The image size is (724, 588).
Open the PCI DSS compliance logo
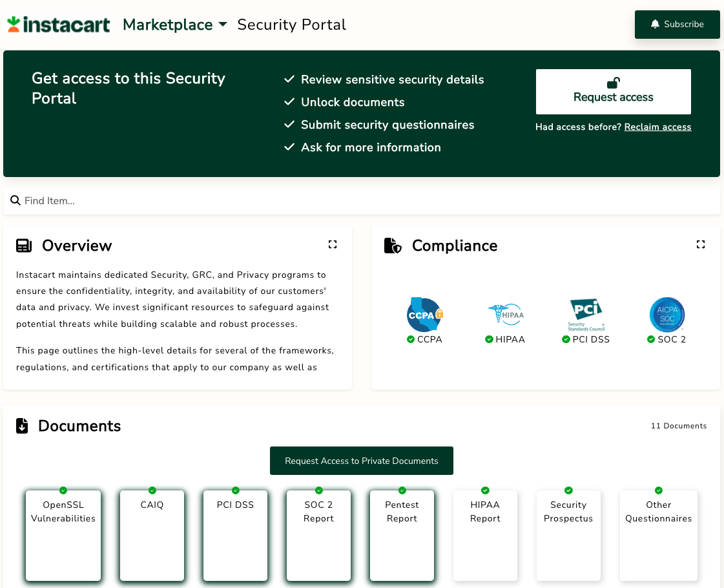(x=586, y=315)
